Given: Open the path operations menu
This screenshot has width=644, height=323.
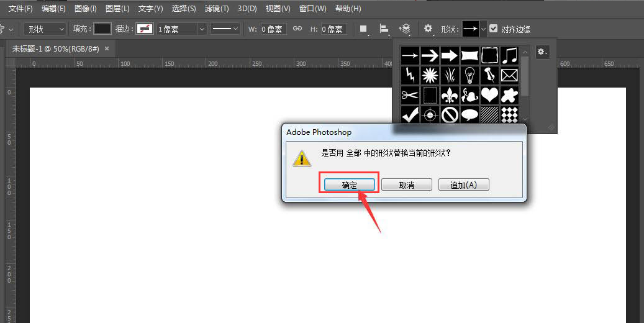Looking at the screenshot, I should click(x=363, y=29).
